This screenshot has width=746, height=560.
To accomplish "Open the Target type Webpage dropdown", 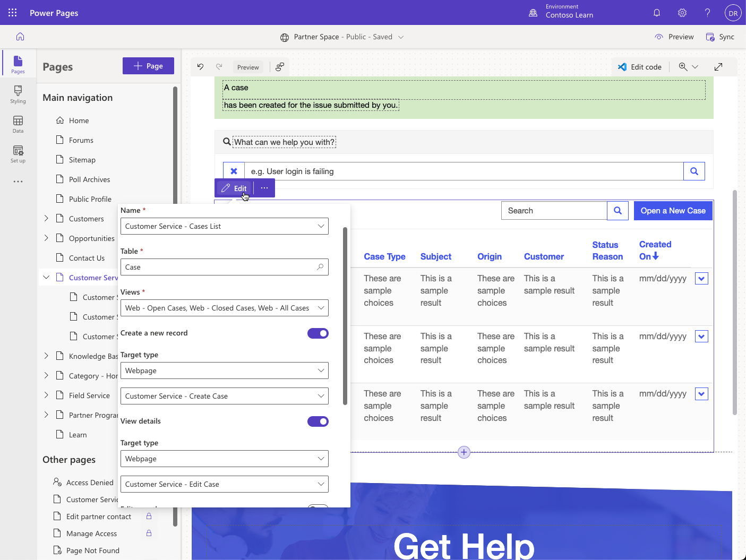I will point(224,370).
